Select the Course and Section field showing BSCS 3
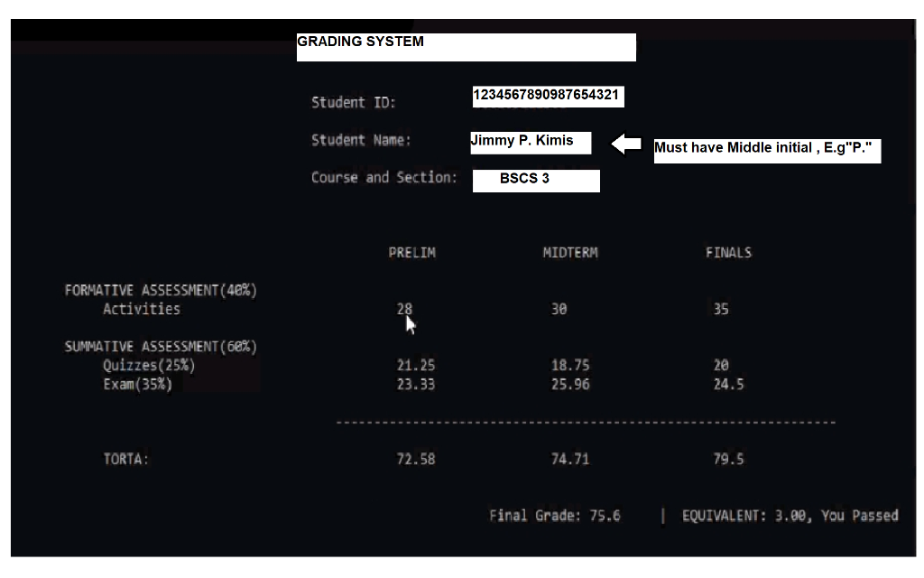Viewport: 924px width, 578px height. (536, 180)
